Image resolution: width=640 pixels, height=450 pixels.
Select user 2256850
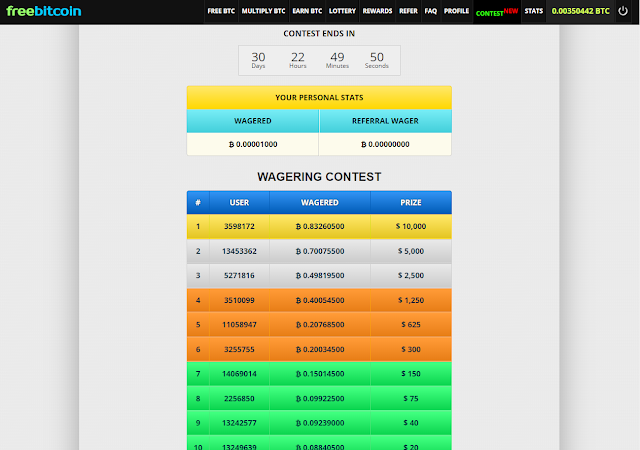[x=239, y=398]
